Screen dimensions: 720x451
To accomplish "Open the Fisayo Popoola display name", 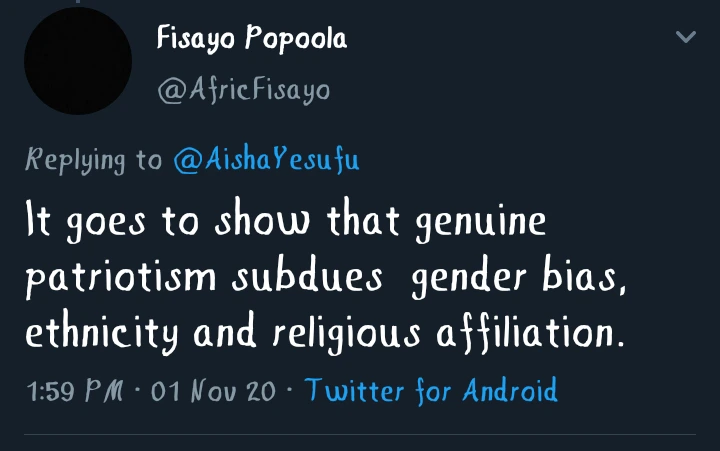I will pyautogui.click(x=251, y=40).
